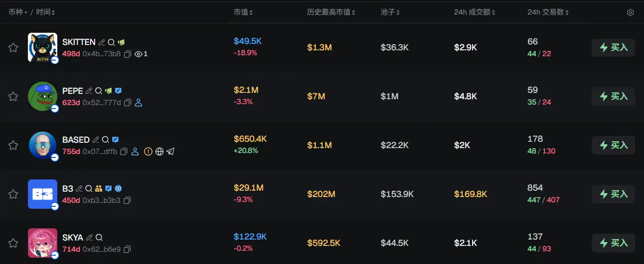Sort by 24h 成交额 column

pos(475,12)
